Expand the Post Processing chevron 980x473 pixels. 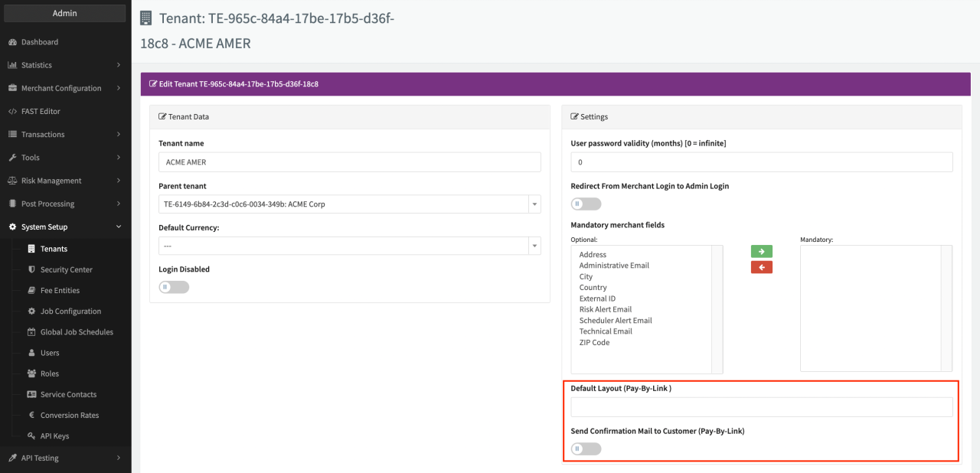coord(119,204)
